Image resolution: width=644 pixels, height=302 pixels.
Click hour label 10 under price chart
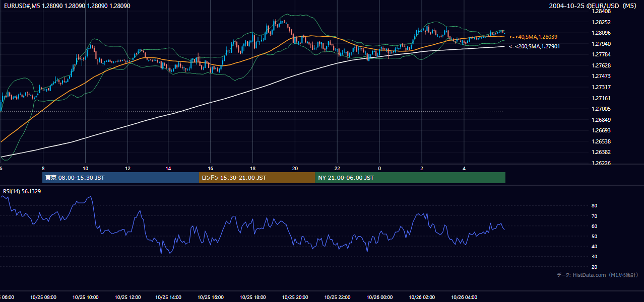tap(86, 168)
